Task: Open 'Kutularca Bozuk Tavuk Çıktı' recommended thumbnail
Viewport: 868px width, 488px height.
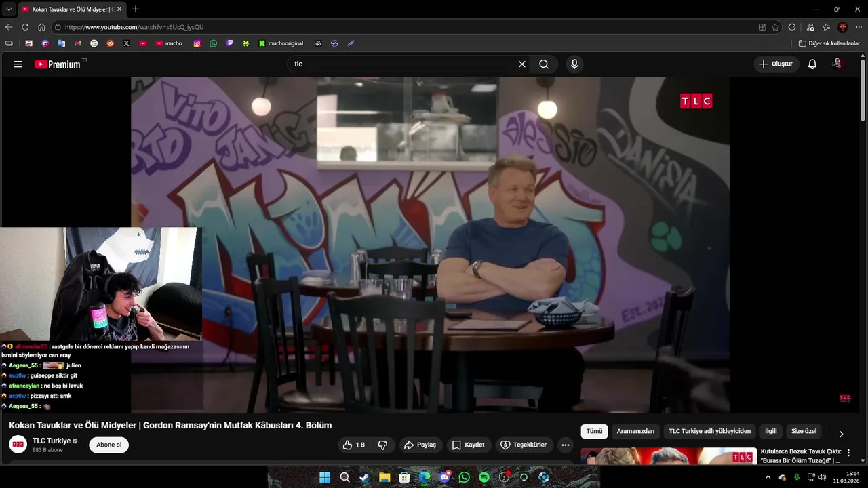Action: pyautogui.click(x=669, y=456)
